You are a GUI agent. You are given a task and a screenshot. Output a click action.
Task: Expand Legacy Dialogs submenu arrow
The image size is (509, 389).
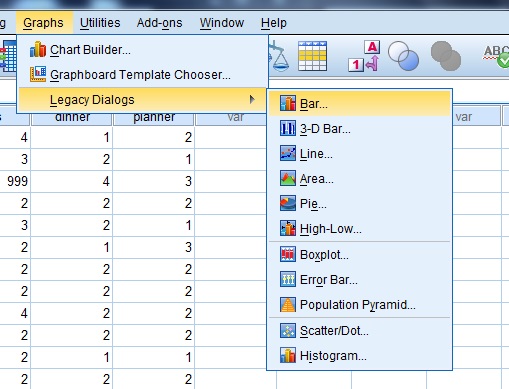252,99
